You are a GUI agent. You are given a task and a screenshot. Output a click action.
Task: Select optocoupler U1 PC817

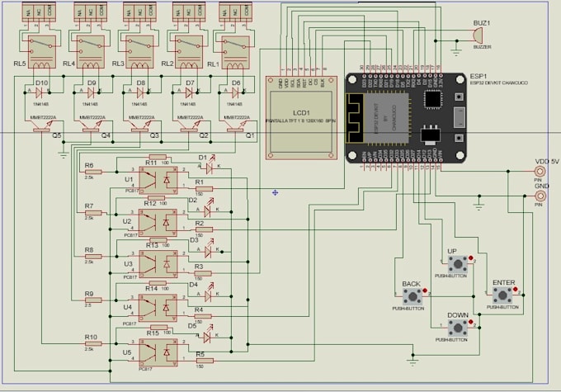[158, 180]
